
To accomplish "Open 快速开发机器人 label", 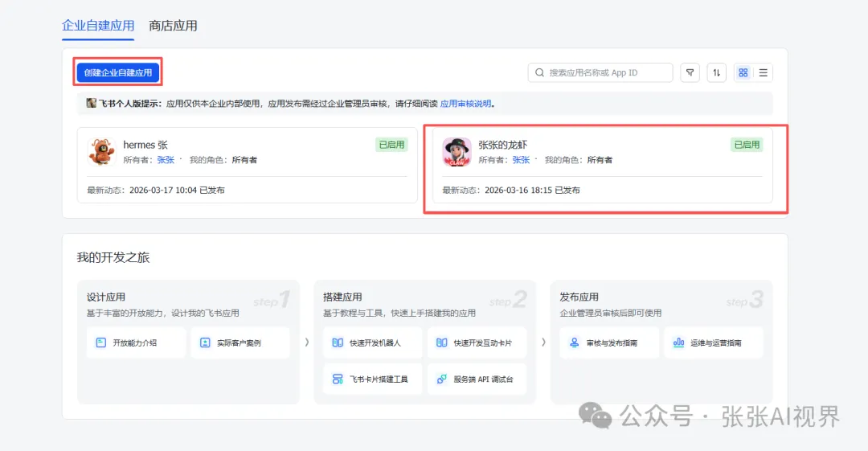I will (375, 343).
